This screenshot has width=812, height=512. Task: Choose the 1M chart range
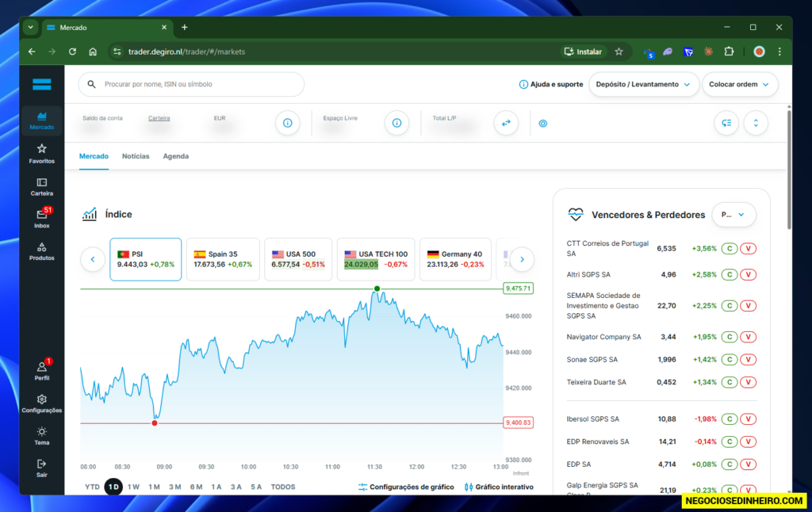coord(155,487)
